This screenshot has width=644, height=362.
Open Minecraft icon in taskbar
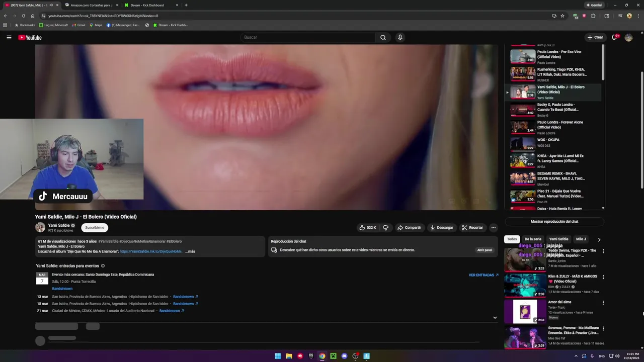pyautogui.click(x=333, y=356)
